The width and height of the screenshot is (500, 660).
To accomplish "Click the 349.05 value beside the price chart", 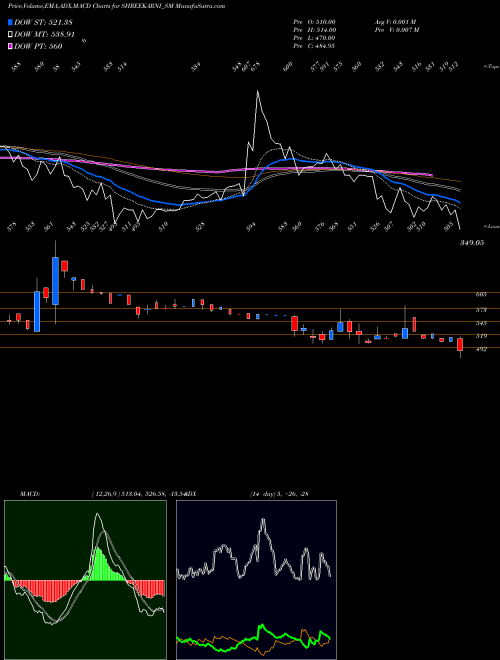I will (x=471, y=243).
